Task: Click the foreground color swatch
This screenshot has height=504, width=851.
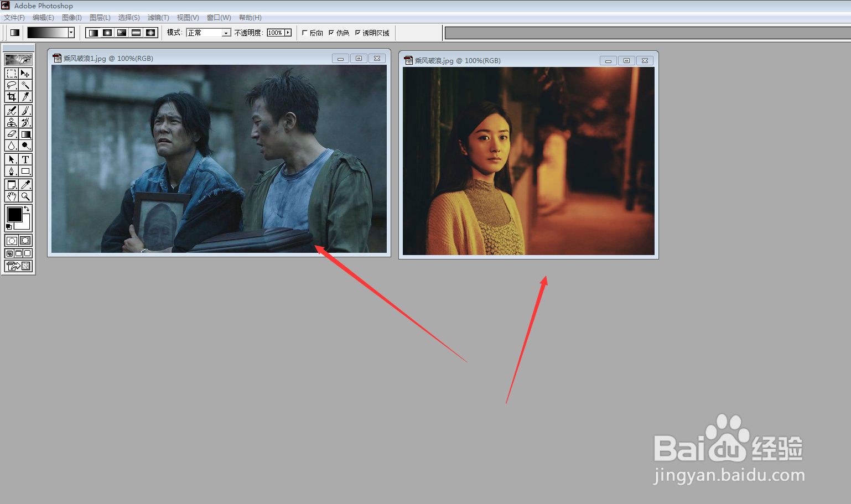Action: tap(14, 214)
